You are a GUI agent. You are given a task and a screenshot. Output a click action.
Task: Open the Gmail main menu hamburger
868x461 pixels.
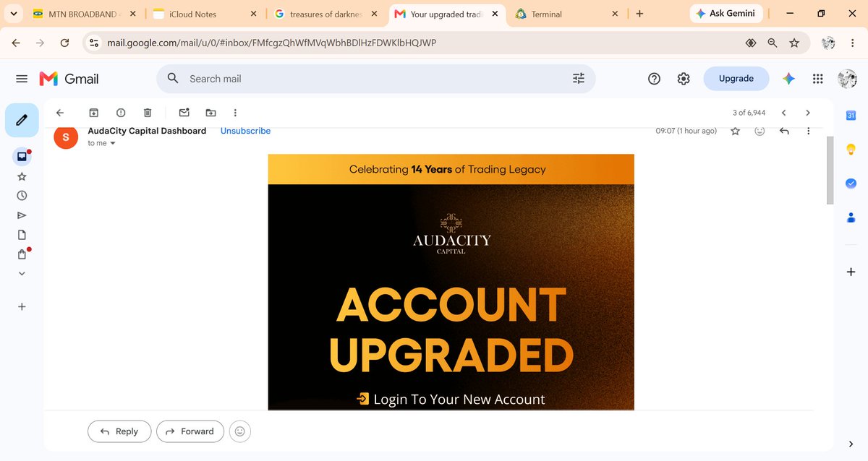22,79
